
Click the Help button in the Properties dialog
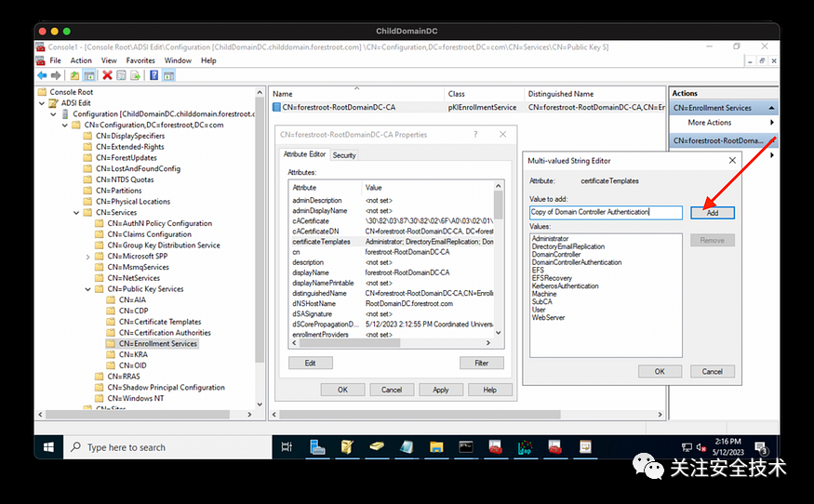[489, 390]
